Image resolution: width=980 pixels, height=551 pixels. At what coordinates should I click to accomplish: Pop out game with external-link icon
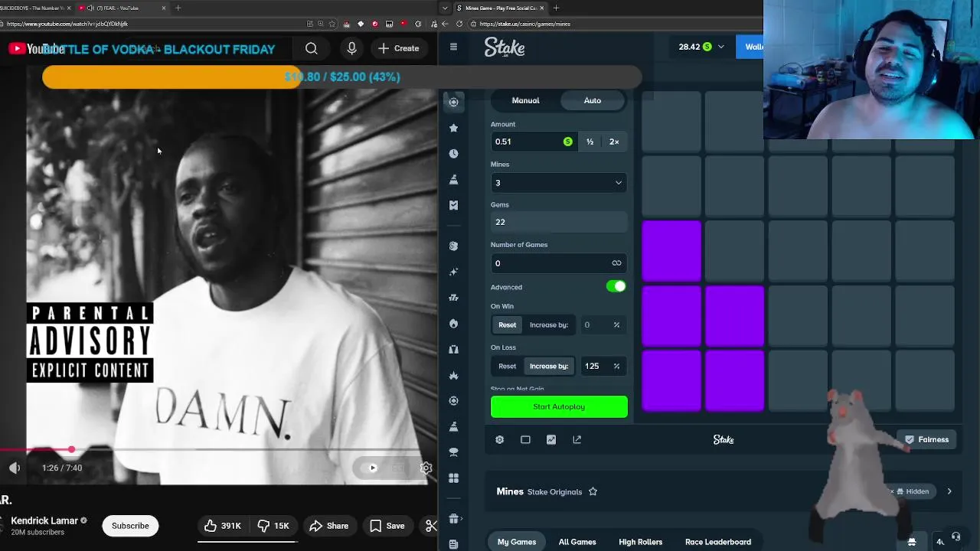[577, 439]
